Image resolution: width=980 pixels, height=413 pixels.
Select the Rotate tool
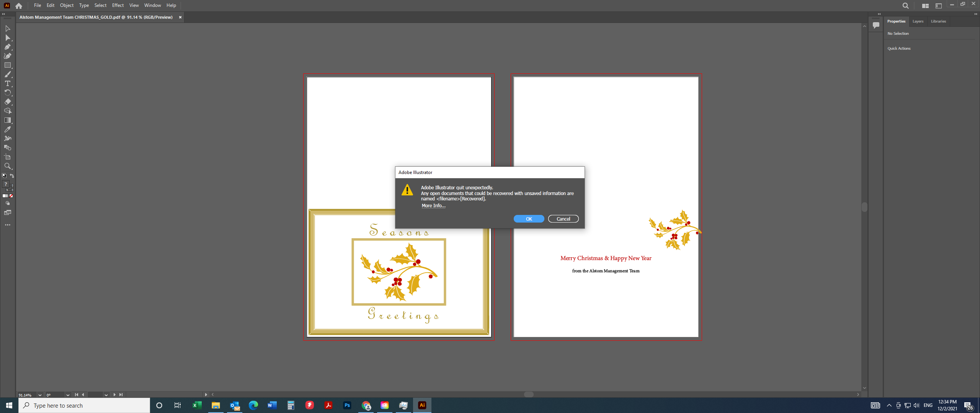7,93
